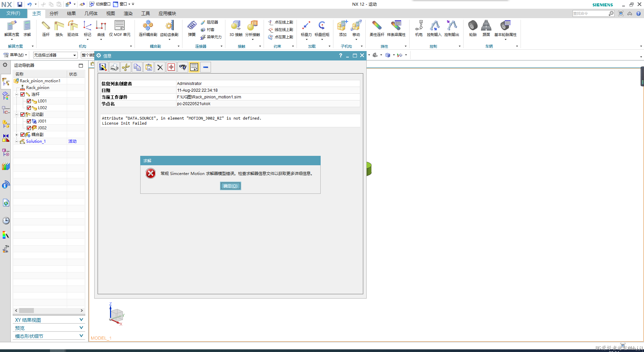The height and width of the screenshot is (352, 644).
Task: Toggle the 运动副 group checkbox
Action: coord(22,115)
